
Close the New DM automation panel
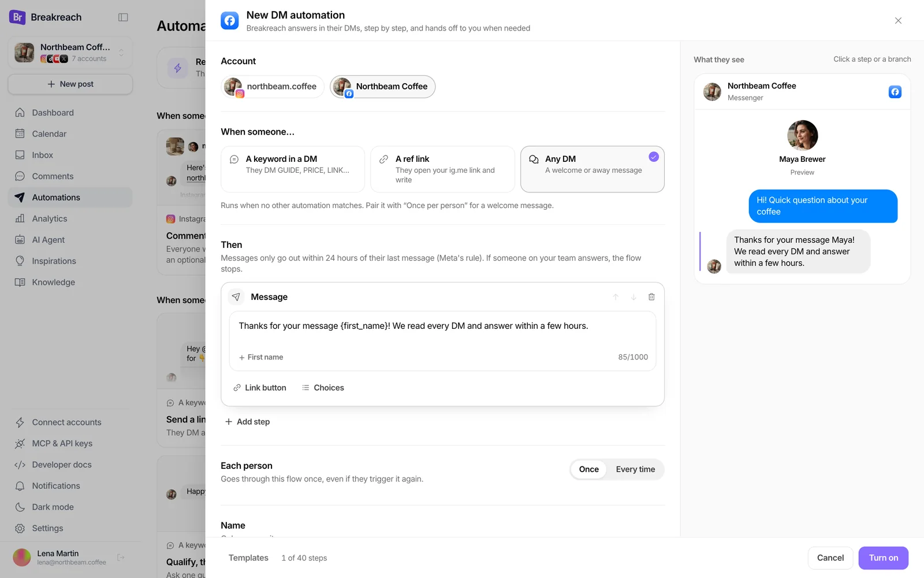click(898, 21)
